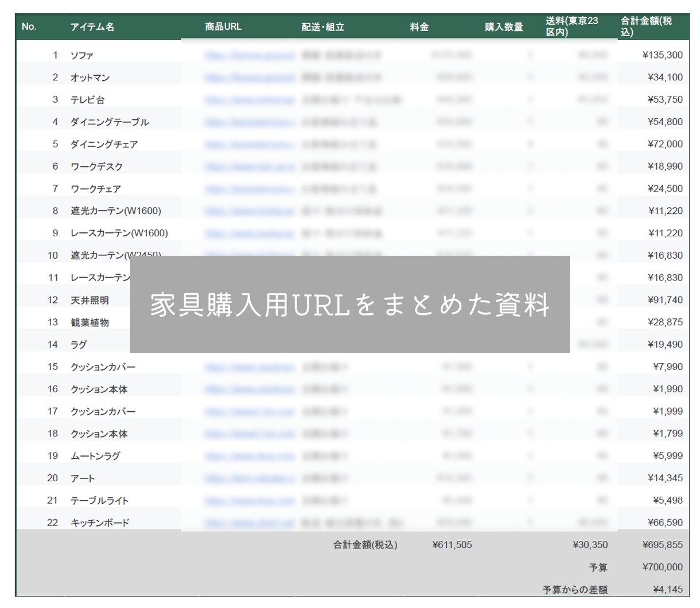Click the ¥28,875 total cell
Screen dimensions: 700x608
coord(665,322)
